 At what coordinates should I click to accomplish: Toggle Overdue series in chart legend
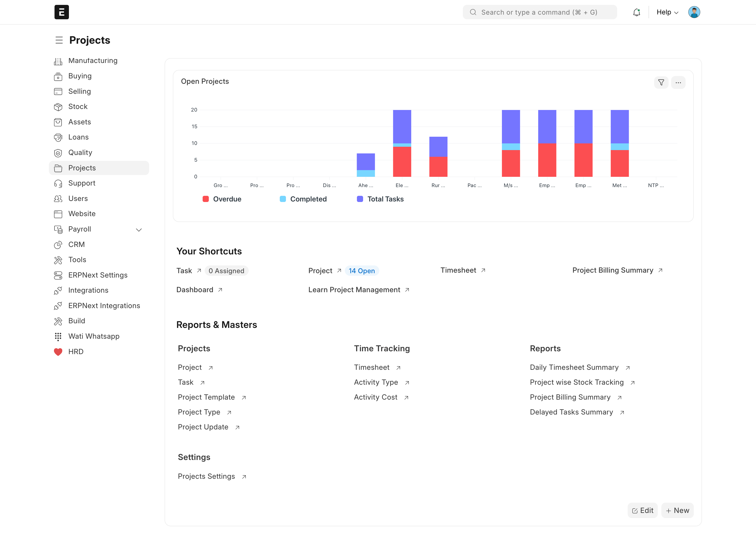[222, 199]
